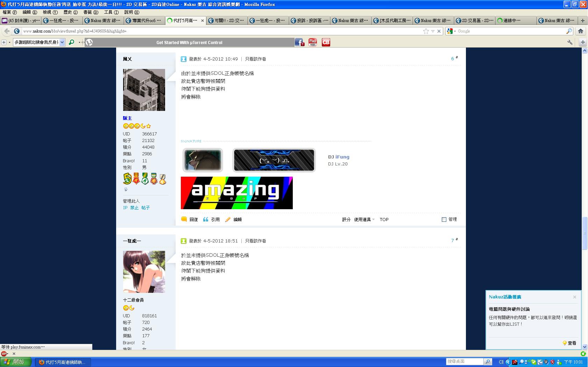Screen dimensions: 588x367
Task: Switch to the 專業代升oc6 tab
Action: coord(144,21)
